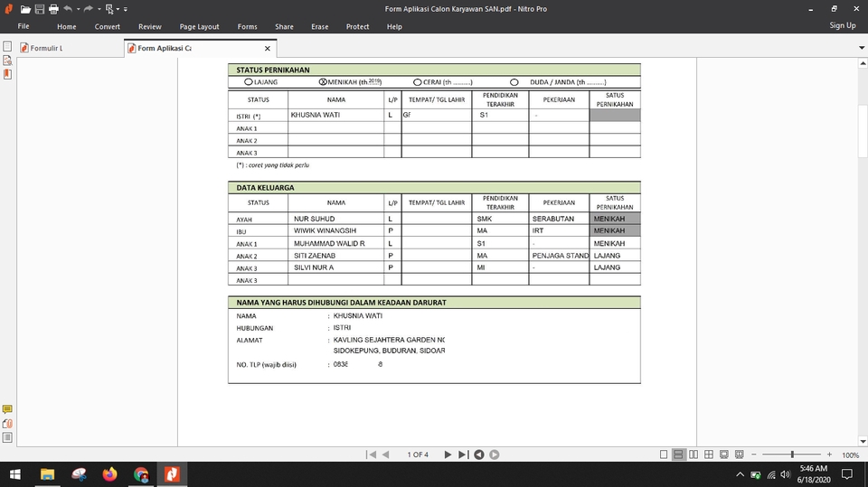Click the last view-mode icon beside full screen
Image resolution: width=868 pixels, height=487 pixels.
pos(739,454)
